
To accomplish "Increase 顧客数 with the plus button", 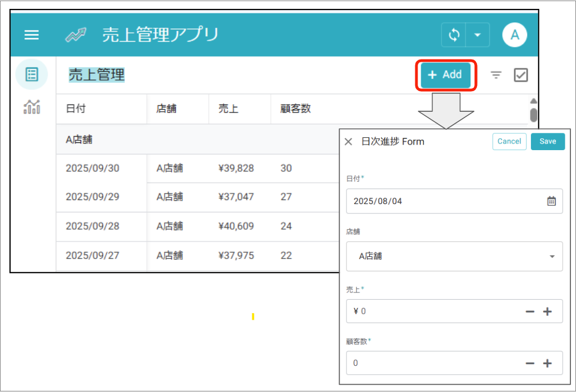I will (547, 363).
